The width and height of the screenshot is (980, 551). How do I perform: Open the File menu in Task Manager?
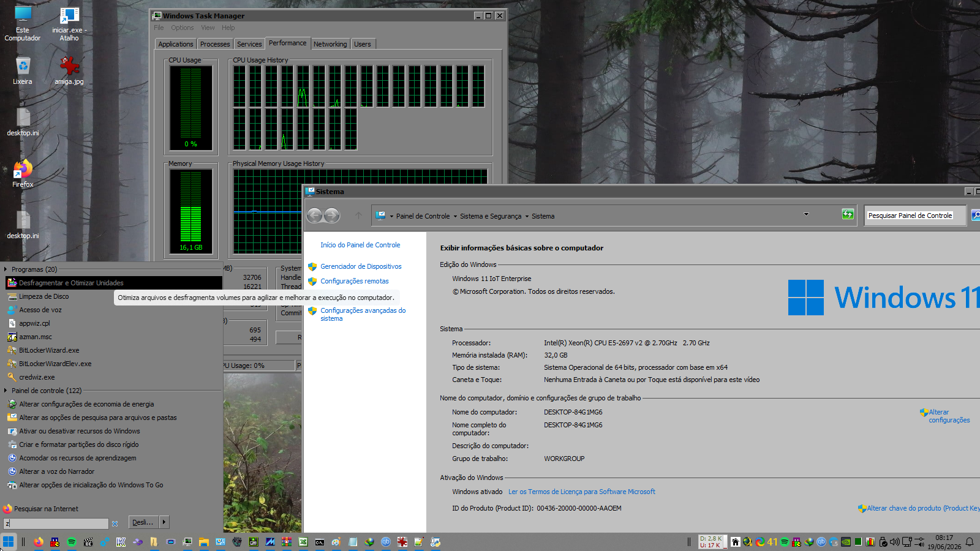coord(159,28)
